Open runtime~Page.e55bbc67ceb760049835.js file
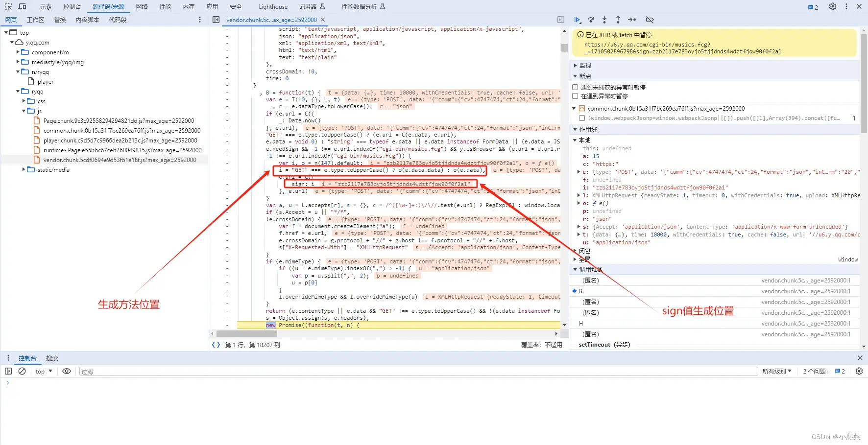This screenshot has width=868, height=445. (122, 150)
